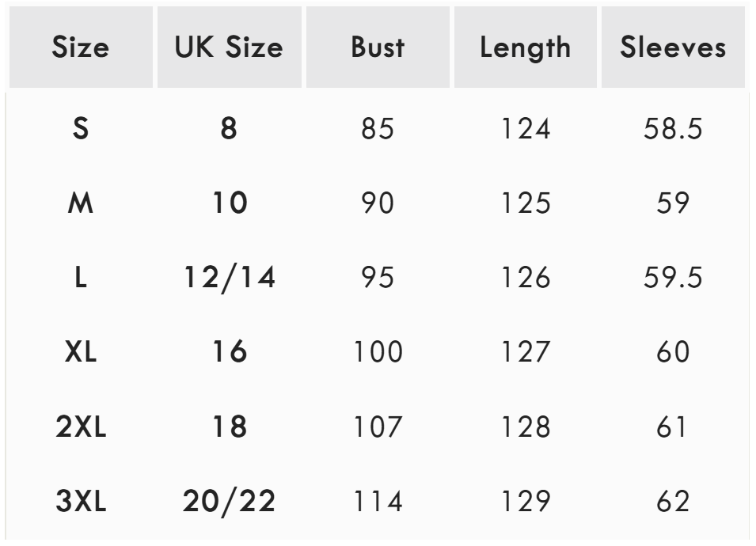
Task: Select the bust value 85
Action: pyautogui.click(x=378, y=129)
